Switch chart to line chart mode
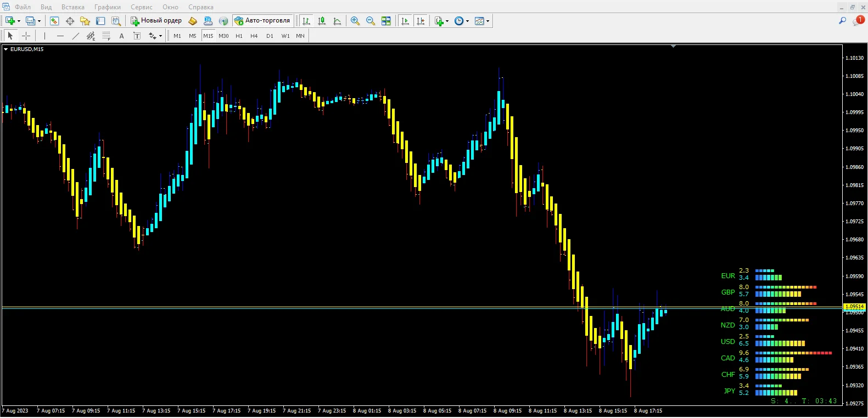This screenshot has width=868, height=418. [337, 21]
